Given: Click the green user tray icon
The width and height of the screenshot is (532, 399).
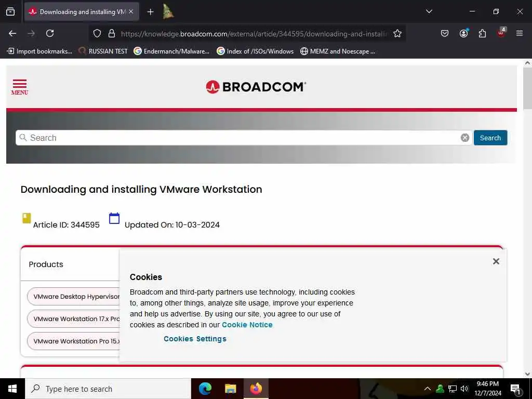Looking at the screenshot, I should click(440, 389).
